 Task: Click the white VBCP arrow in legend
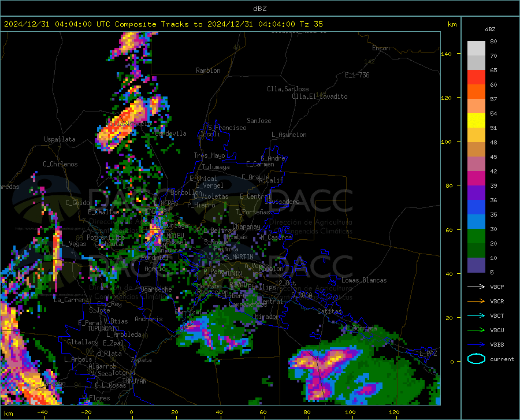476,287
